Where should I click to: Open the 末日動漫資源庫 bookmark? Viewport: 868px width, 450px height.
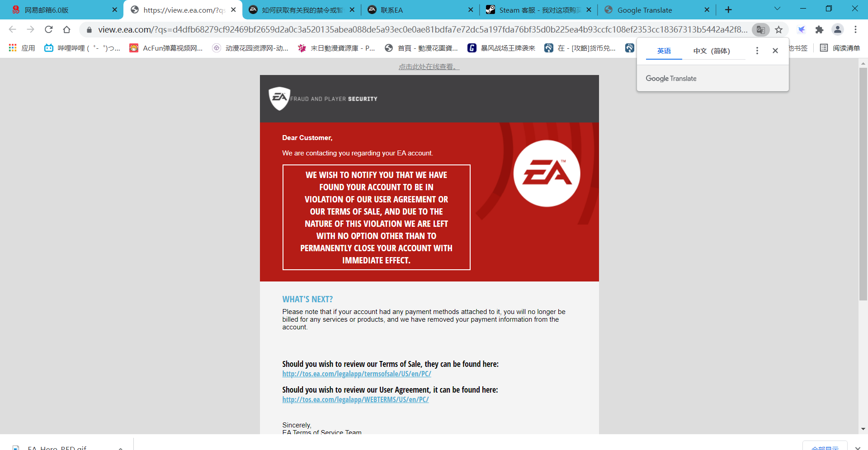point(336,48)
